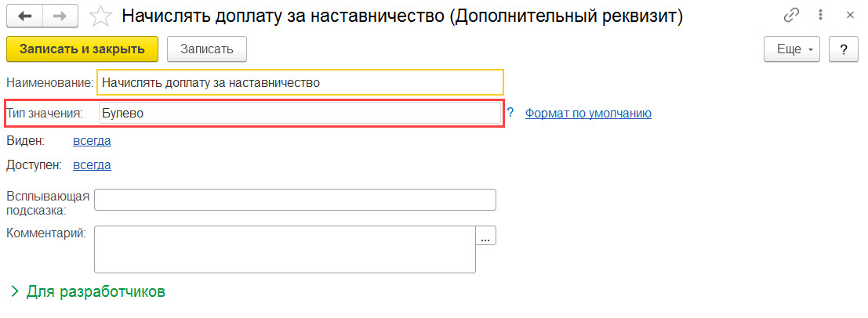Click the Записать и закрыть button

click(x=82, y=49)
